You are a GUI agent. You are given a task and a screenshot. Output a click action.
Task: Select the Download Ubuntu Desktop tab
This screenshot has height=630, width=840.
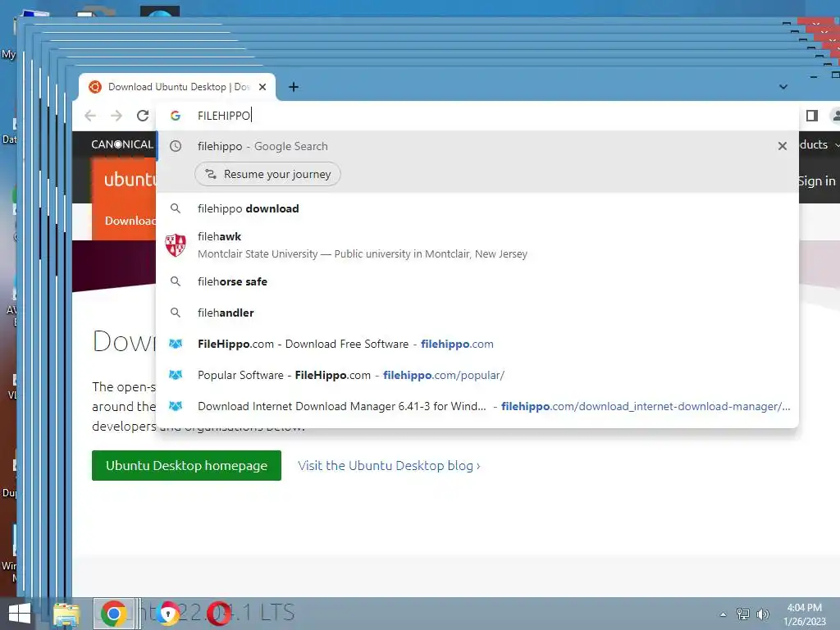click(177, 87)
